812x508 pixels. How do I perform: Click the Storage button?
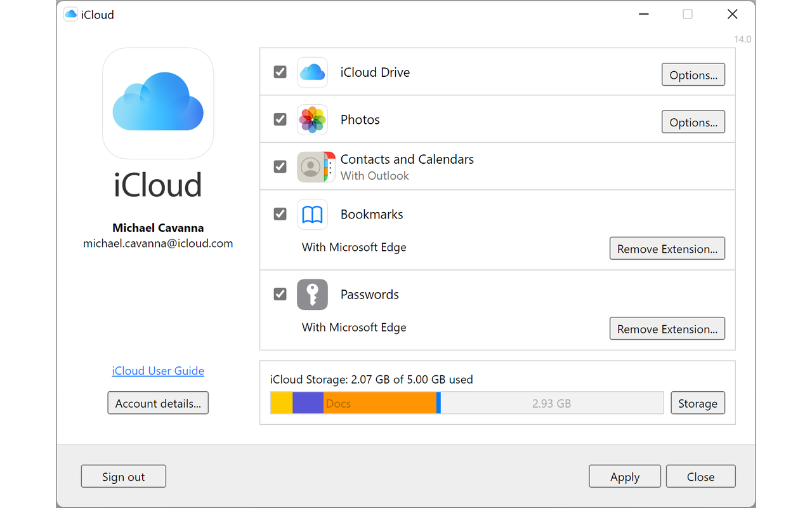(698, 403)
